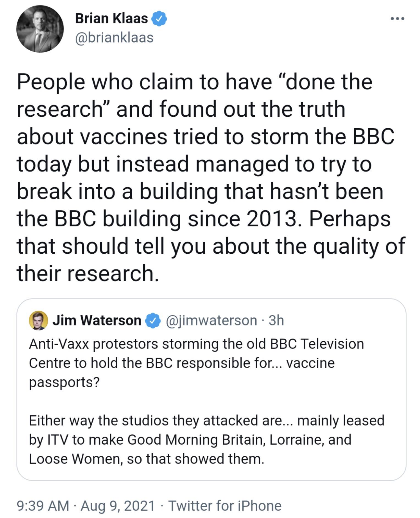Open the @brianklaas handle link
Screen dimensions: 420x518
[x=114, y=38]
